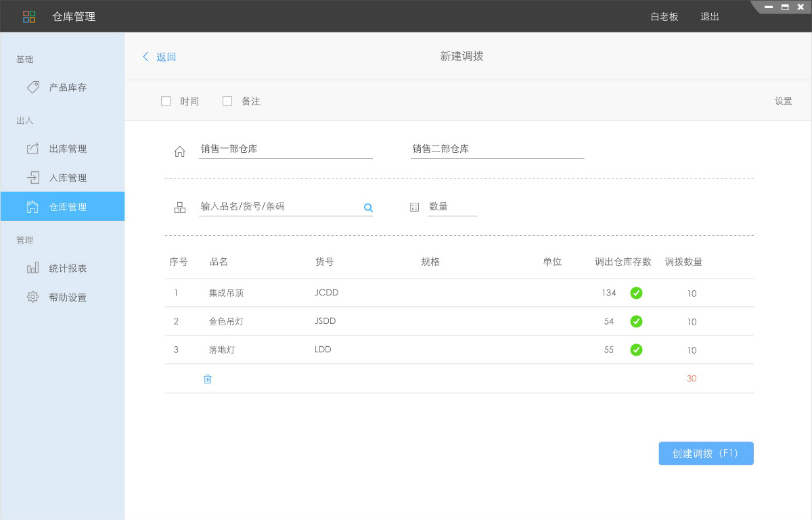The image size is (812, 520).
Task: Enable the 时间 checkbox
Action: (166, 101)
